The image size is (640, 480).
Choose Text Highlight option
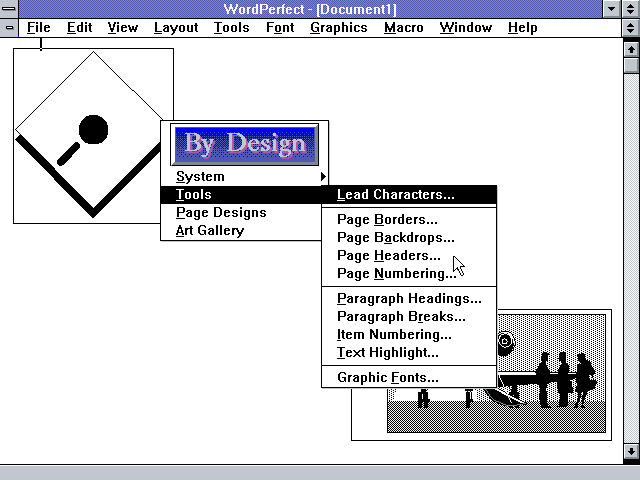click(x=409, y=353)
